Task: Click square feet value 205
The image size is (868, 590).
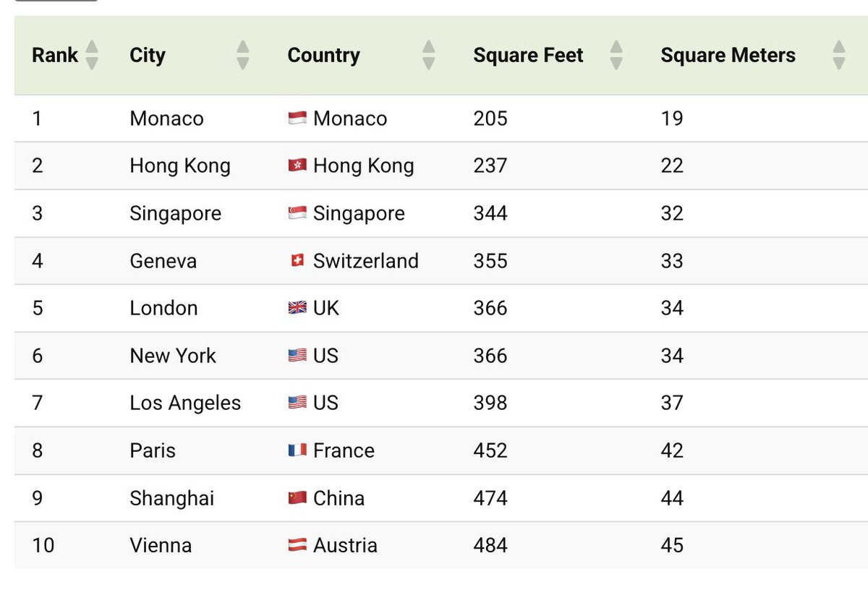Action: coord(490,119)
